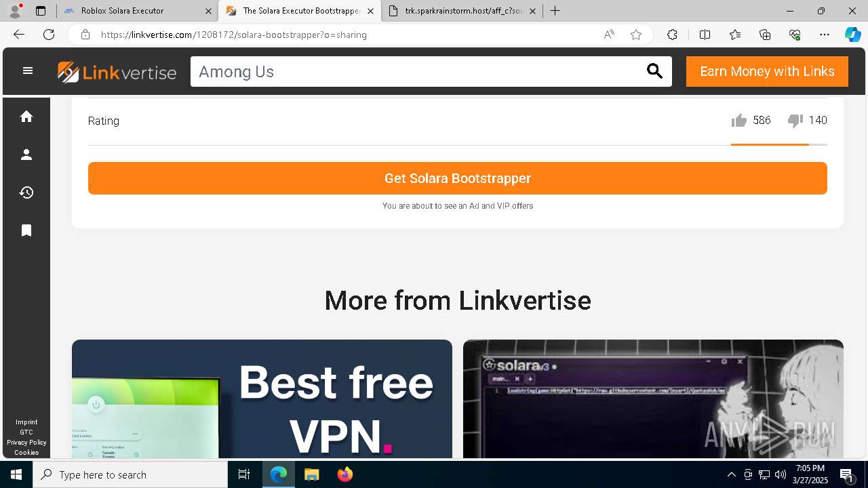Open Edge Settings and more menu
868x488 pixels.
point(825,35)
